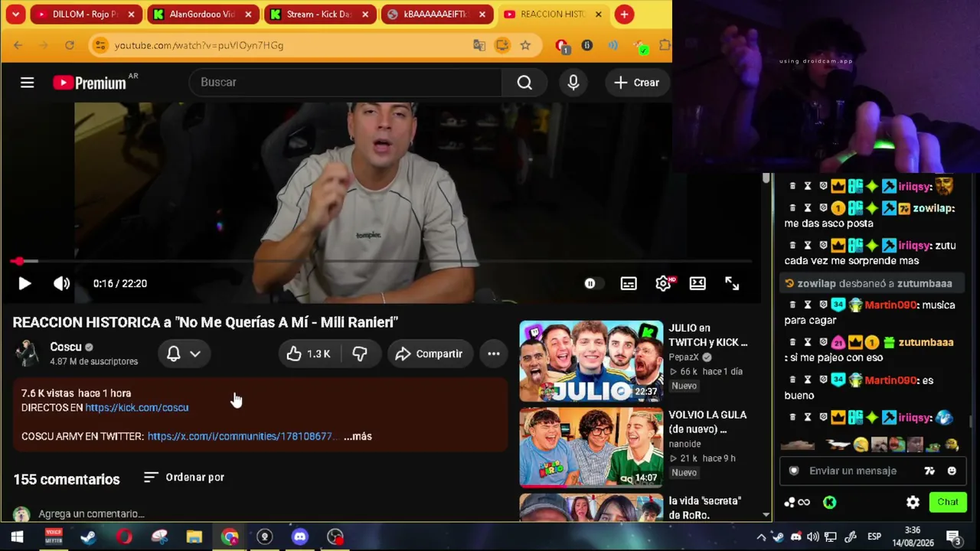Expand the description with ...más

(358, 436)
